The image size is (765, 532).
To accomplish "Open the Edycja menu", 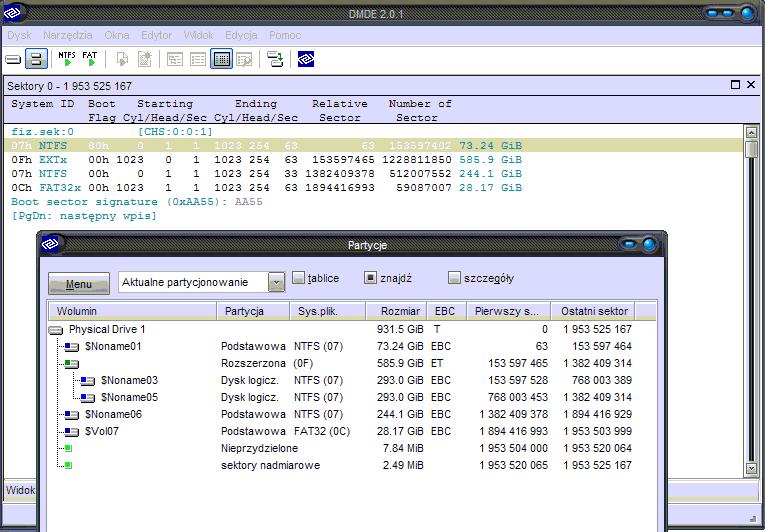I will [241, 35].
